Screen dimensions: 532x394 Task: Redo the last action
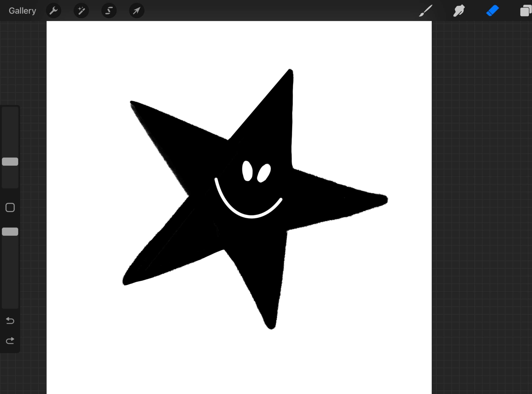[10, 340]
